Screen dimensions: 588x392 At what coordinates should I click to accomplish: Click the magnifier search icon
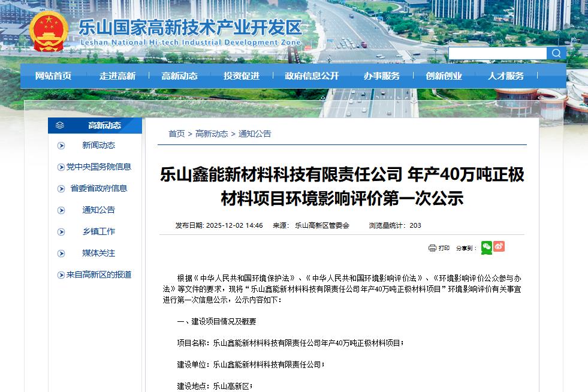click(x=556, y=53)
